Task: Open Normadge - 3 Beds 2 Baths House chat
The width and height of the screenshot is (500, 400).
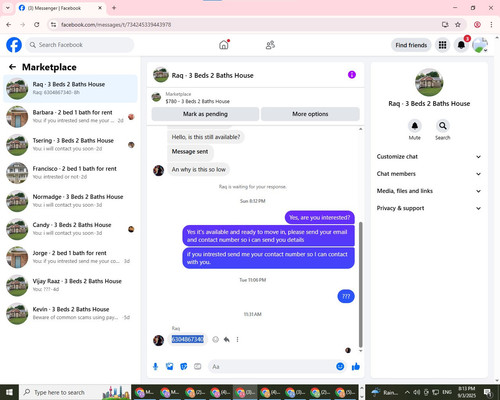Action: tap(70, 201)
